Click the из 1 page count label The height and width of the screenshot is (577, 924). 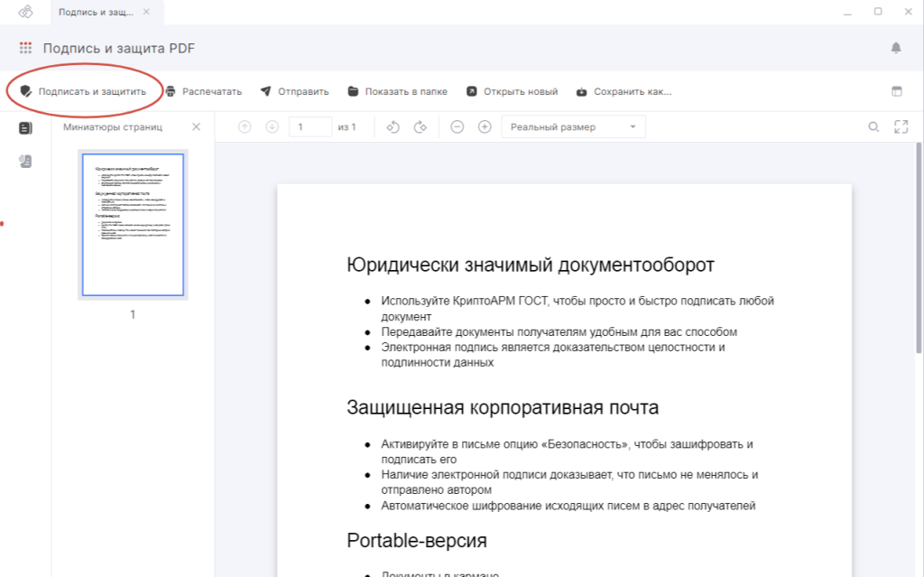[347, 126]
